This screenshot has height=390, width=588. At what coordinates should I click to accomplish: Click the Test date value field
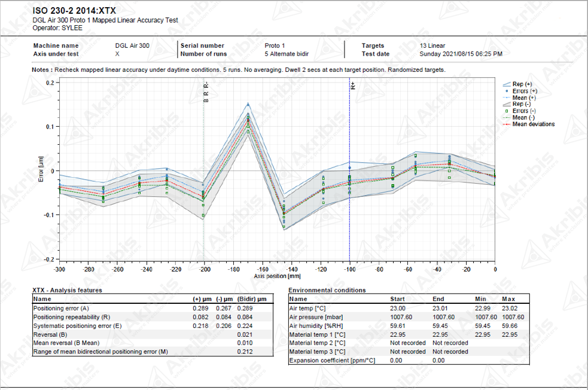pyautogui.click(x=461, y=54)
